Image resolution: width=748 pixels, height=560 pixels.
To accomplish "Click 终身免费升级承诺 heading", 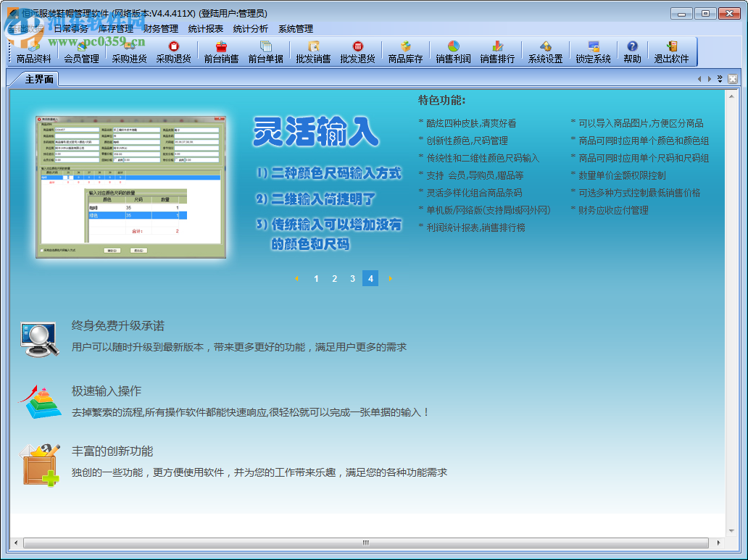I will [118, 326].
